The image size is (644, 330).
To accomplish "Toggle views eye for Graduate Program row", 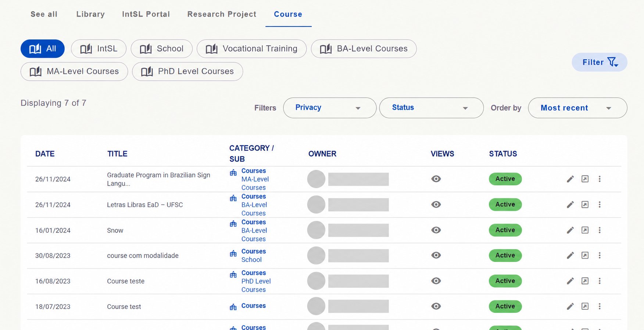I will [x=436, y=179].
